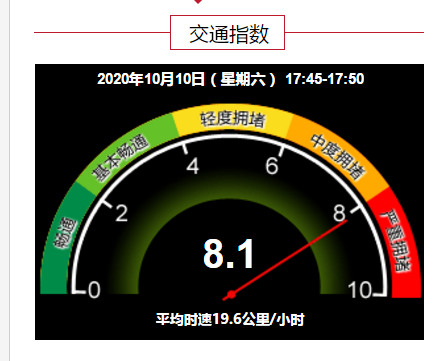The height and width of the screenshot is (361, 435).
Task: Click the 10 scale label
Action: [x=360, y=290]
